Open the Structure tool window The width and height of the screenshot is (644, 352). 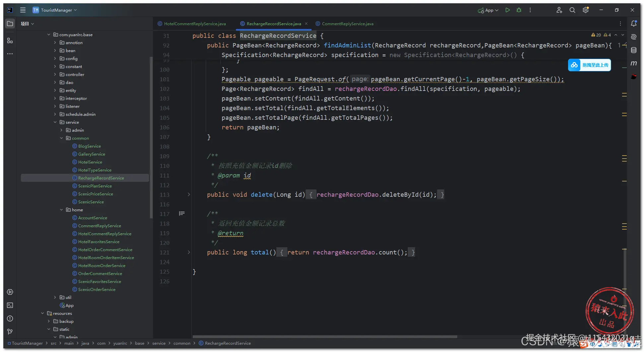tap(10, 40)
